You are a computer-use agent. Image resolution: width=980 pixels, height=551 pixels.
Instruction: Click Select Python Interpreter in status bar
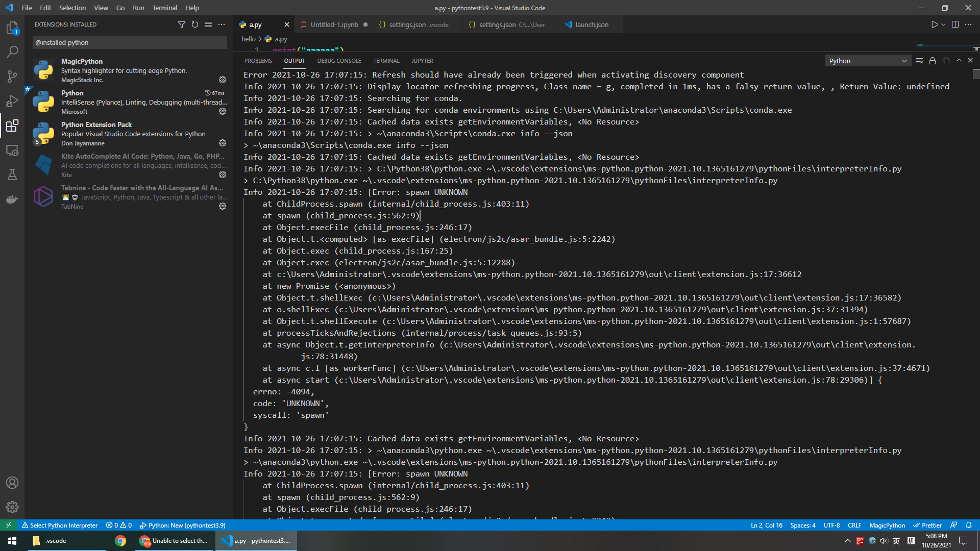click(60, 525)
